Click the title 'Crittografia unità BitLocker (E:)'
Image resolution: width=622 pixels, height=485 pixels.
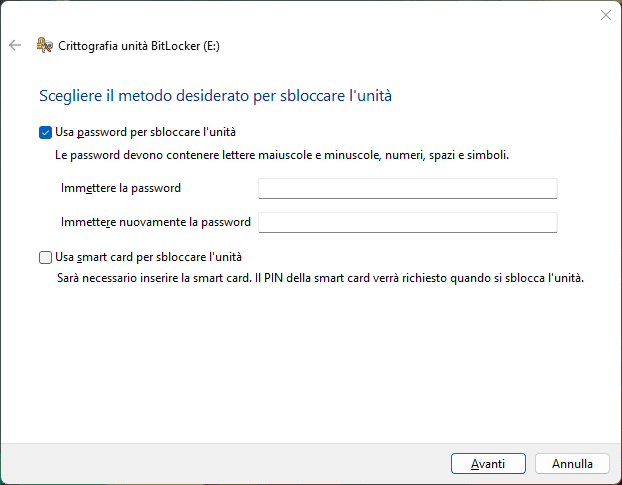tap(138, 45)
